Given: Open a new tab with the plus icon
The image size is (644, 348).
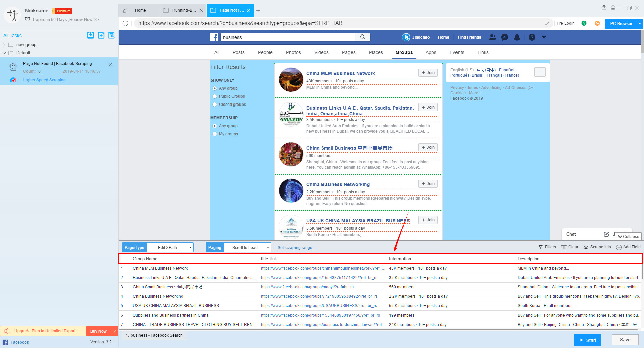Looking at the screenshot, I should (x=258, y=11).
